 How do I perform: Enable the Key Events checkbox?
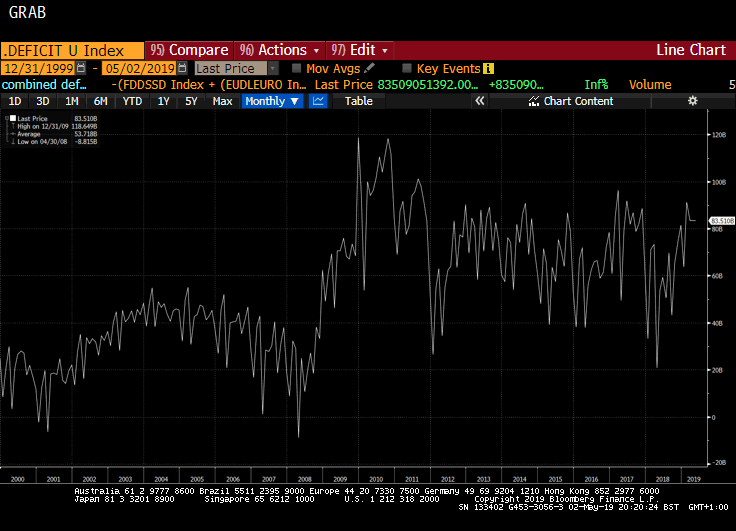[407, 68]
